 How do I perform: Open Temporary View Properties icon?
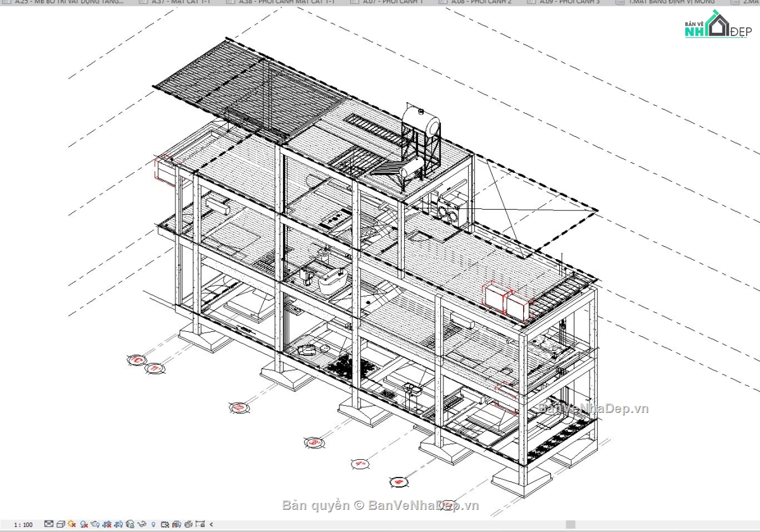click(x=165, y=524)
